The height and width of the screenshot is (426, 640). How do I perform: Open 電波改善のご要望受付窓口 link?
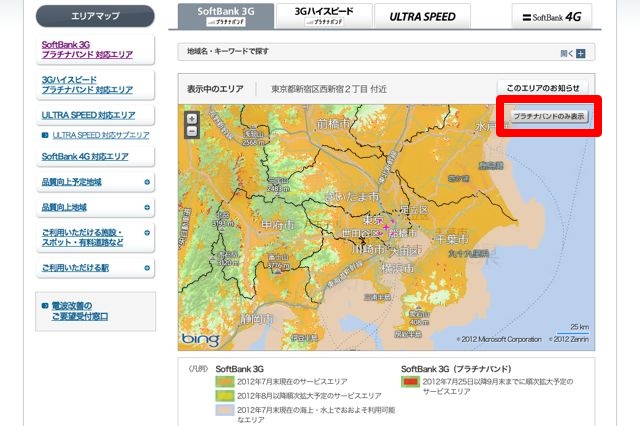(x=80, y=311)
